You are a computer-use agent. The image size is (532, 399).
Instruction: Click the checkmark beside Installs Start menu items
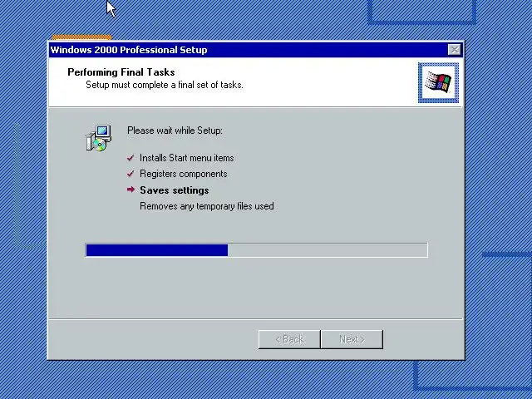pos(131,158)
